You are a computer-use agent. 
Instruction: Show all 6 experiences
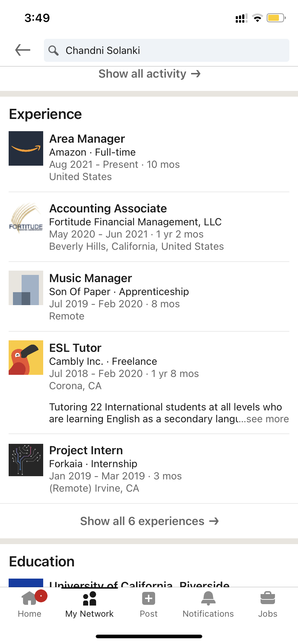click(x=149, y=521)
